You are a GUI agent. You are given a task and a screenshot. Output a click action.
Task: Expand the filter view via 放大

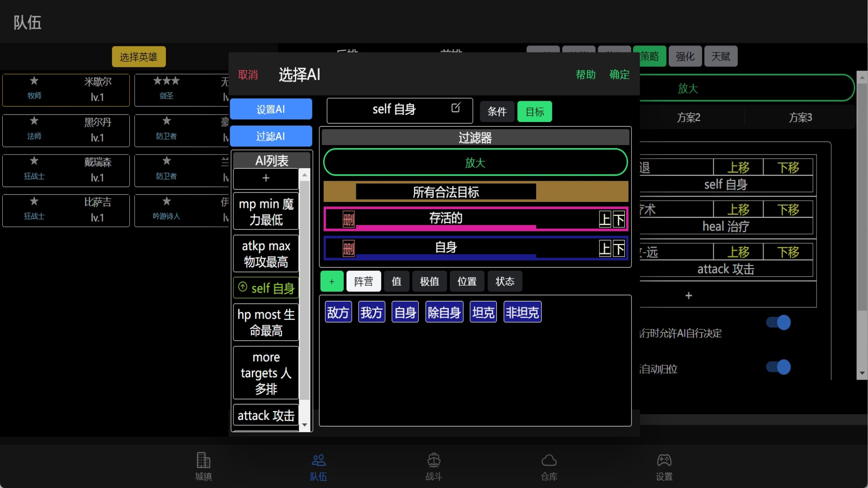point(475,162)
